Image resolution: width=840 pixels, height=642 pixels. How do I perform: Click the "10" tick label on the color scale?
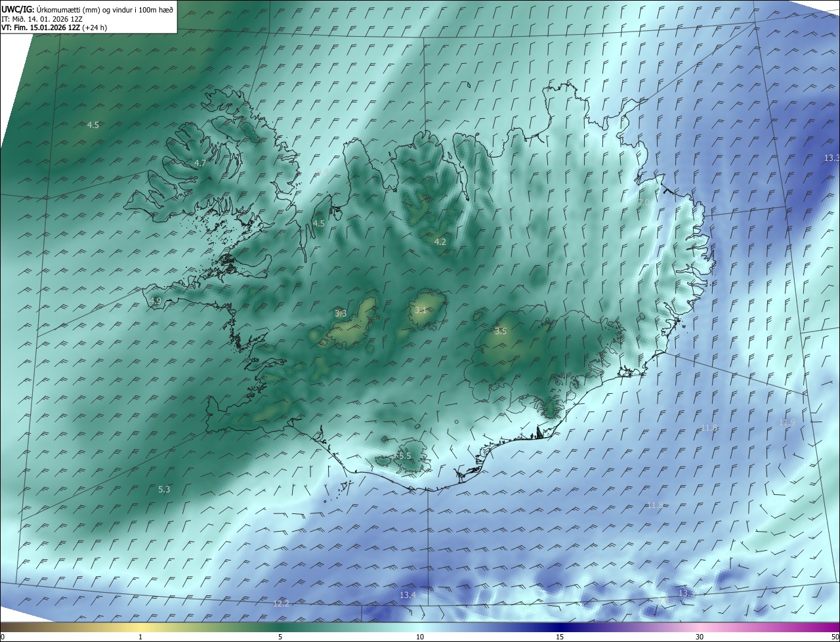[x=420, y=637]
